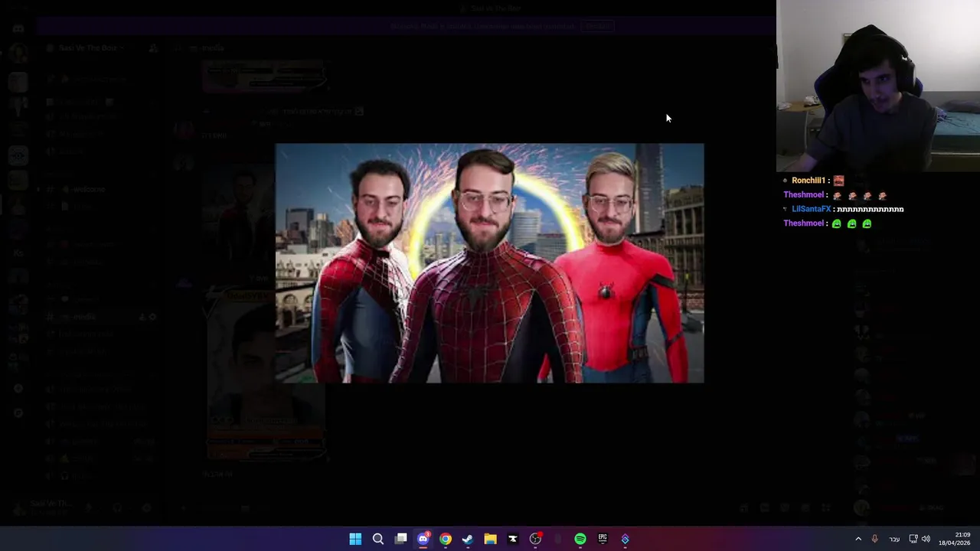This screenshot has height=551, width=980.
Task: Click the Ronchili1 username in chat overlay
Action: (808, 181)
